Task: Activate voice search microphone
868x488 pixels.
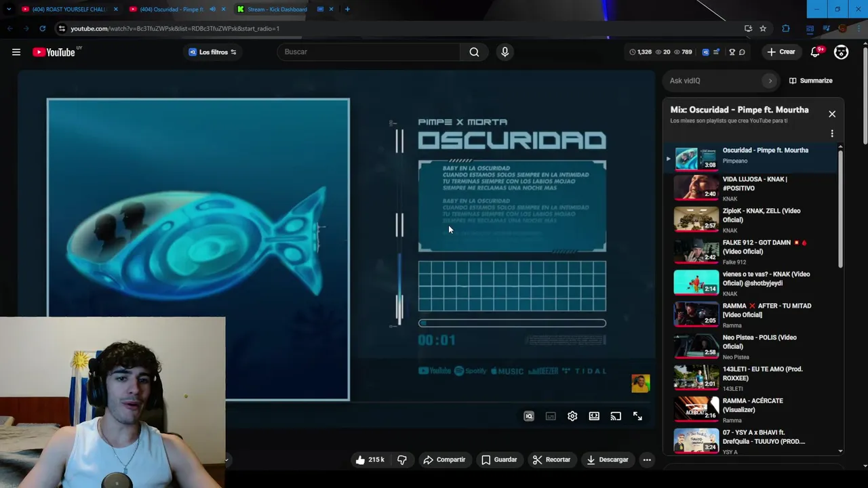Action: [x=505, y=52]
